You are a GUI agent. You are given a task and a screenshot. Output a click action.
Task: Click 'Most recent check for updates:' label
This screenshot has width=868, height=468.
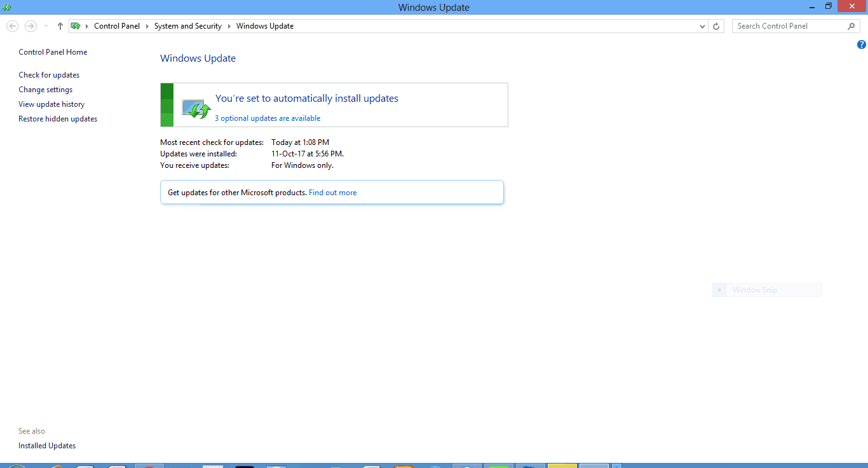(x=212, y=142)
